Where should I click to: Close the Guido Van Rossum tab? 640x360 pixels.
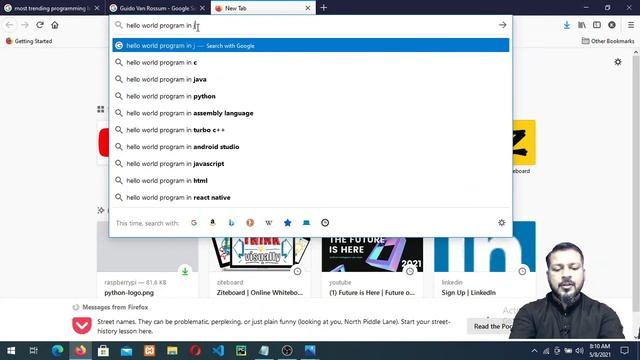pos(202,8)
